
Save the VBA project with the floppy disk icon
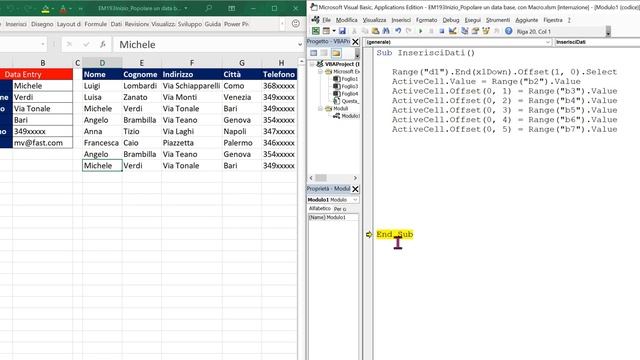(x=342, y=31)
